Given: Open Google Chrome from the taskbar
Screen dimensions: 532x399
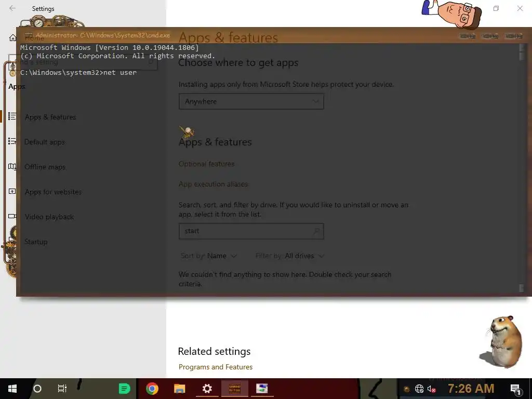Looking at the screenshot, I should coord(152,389).
